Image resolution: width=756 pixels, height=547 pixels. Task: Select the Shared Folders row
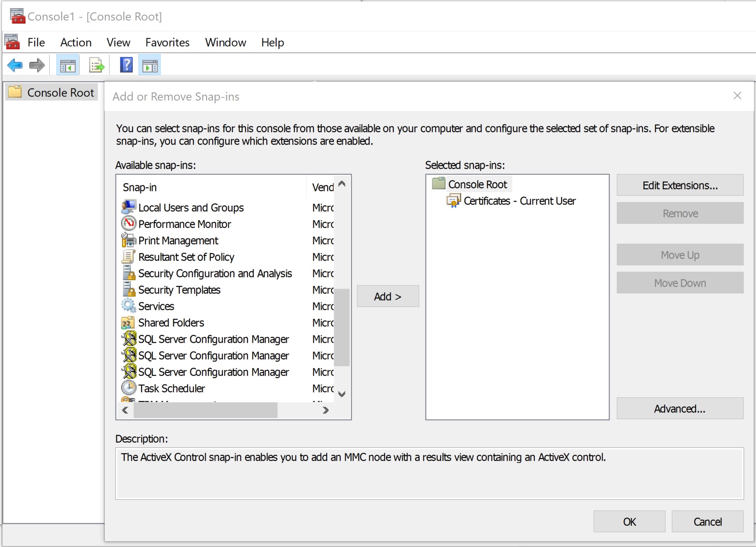tap(226, 322)
